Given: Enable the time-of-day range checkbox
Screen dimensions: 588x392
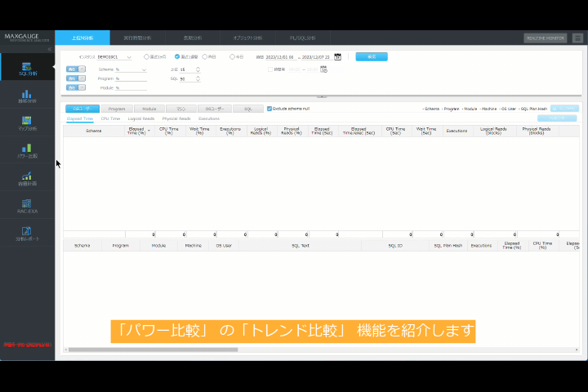Looking at the screenshot, I should [270, 69].
